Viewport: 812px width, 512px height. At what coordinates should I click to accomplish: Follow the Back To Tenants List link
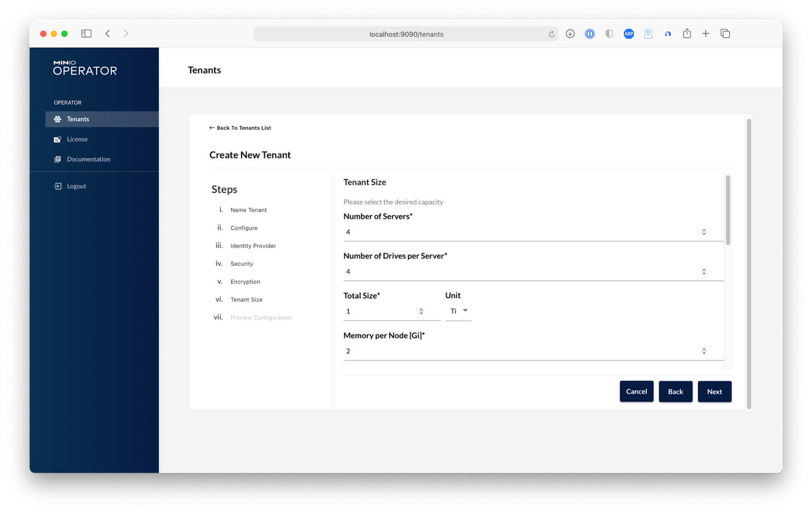tap(240, 128)
